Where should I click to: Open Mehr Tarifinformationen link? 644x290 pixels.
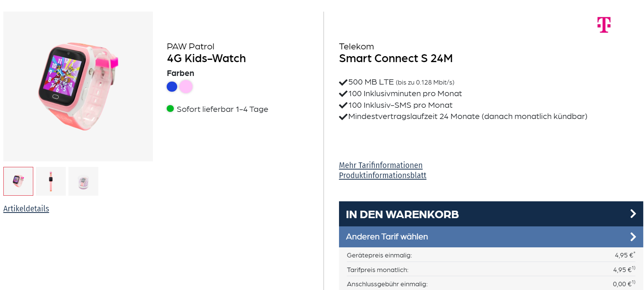coord(380,165)
